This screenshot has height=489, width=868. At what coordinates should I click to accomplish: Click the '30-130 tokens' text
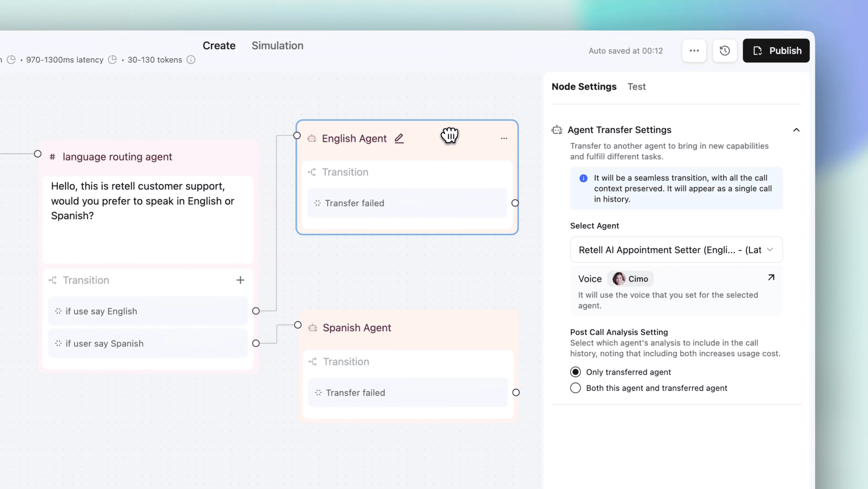pyautogui.click(x=155, y=60)
